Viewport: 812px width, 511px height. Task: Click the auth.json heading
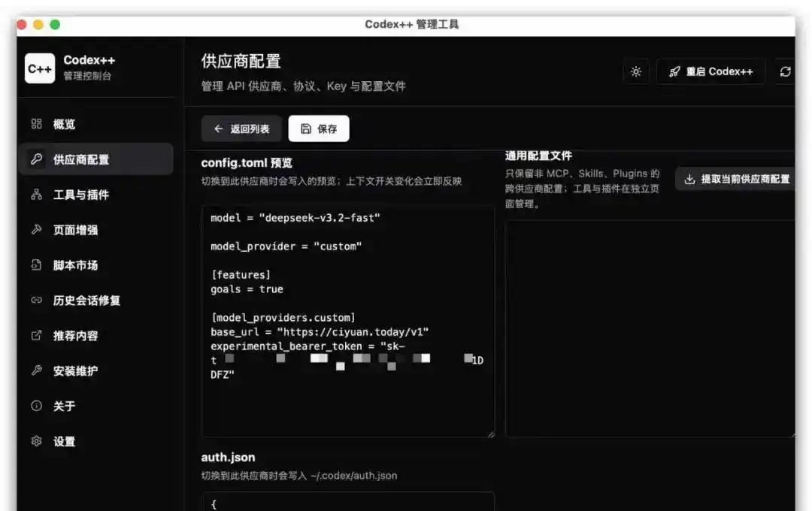[228, 458]
